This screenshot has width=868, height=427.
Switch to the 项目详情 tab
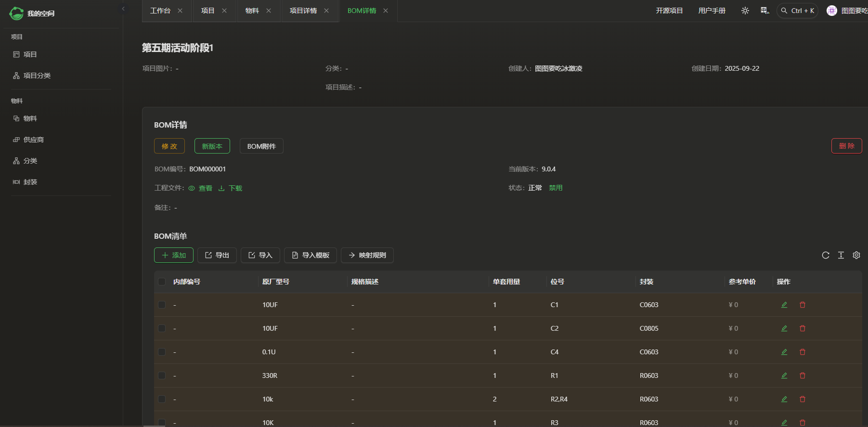click(303, 11)
